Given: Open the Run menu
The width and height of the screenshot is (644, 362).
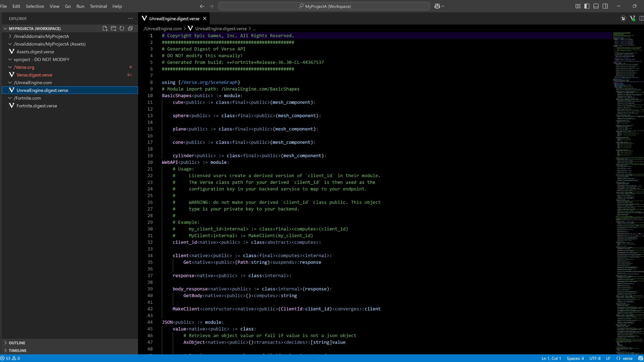Looking at the screenshot, I should click(x=80, y=6).
